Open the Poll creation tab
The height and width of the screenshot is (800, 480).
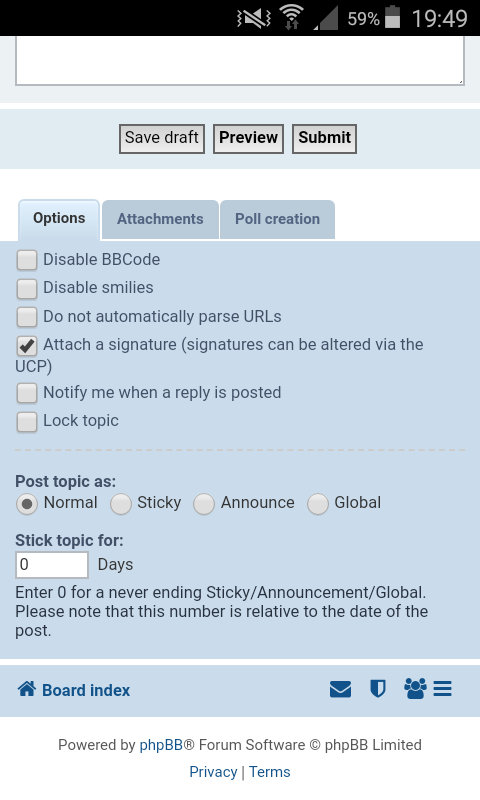tap(277, 219)
